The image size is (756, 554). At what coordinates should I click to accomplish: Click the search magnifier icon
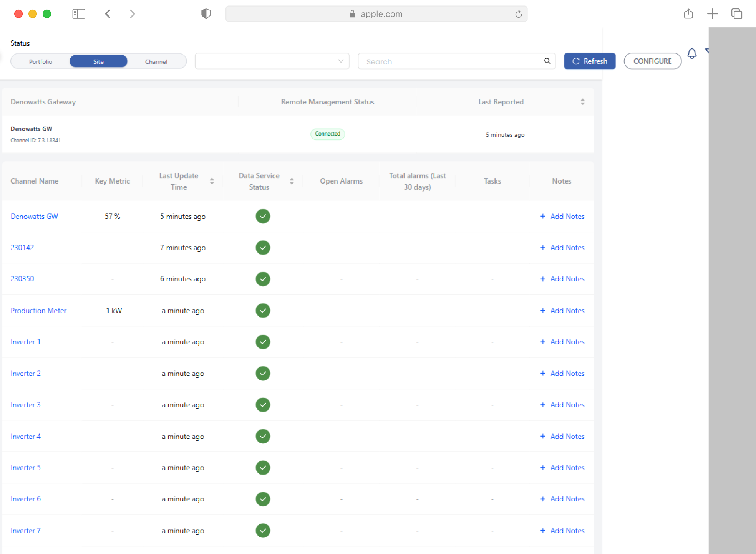click(547, 61)
